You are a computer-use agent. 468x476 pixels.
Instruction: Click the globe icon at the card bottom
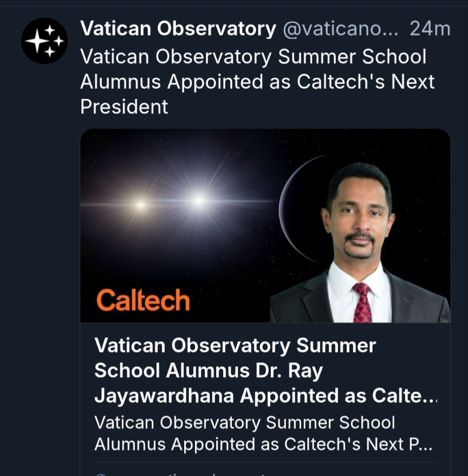(101, 473)
